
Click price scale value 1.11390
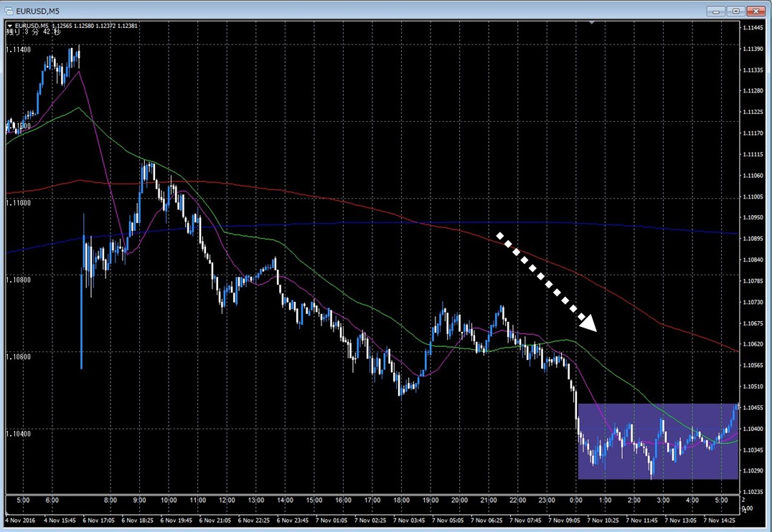[752, 49]
